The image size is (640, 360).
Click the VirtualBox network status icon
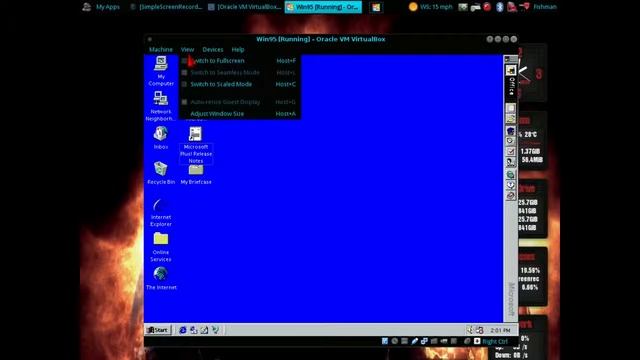[424, 341]
